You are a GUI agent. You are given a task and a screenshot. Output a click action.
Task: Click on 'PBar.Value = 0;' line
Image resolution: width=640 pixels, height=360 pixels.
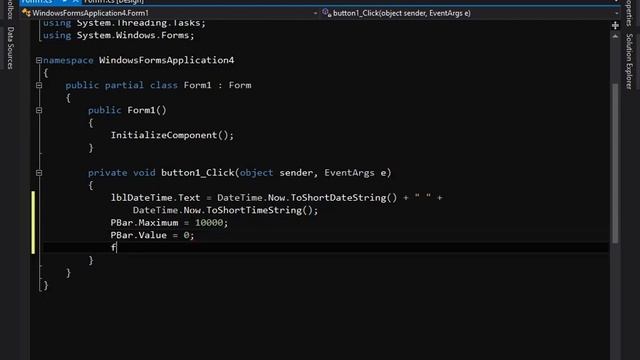click(152, 236)
